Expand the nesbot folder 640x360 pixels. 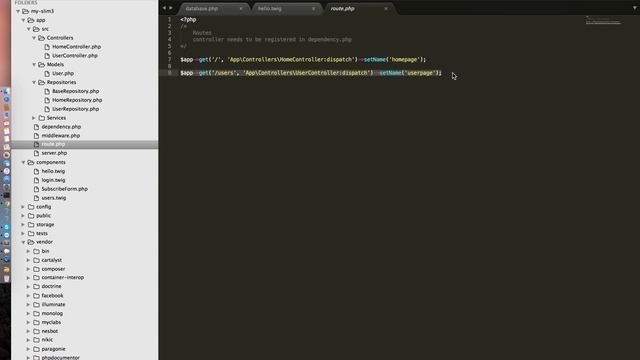[x=29, y=331]
